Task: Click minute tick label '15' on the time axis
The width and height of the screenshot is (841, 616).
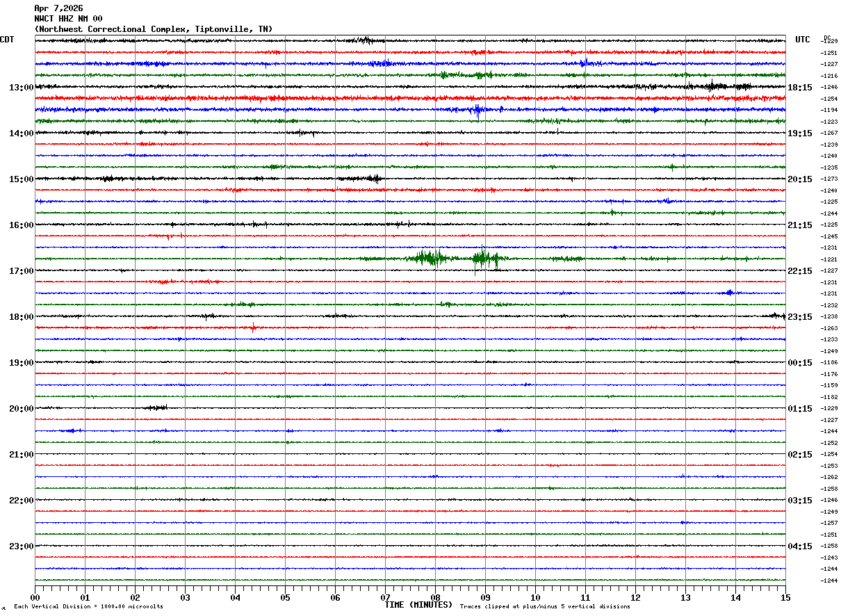Action: [x=785, y=597]
